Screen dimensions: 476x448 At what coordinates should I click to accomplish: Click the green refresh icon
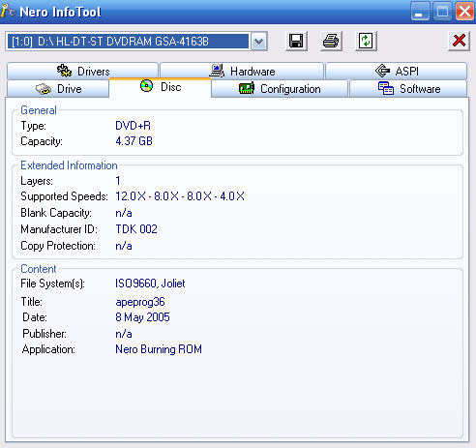pos(366,42)
